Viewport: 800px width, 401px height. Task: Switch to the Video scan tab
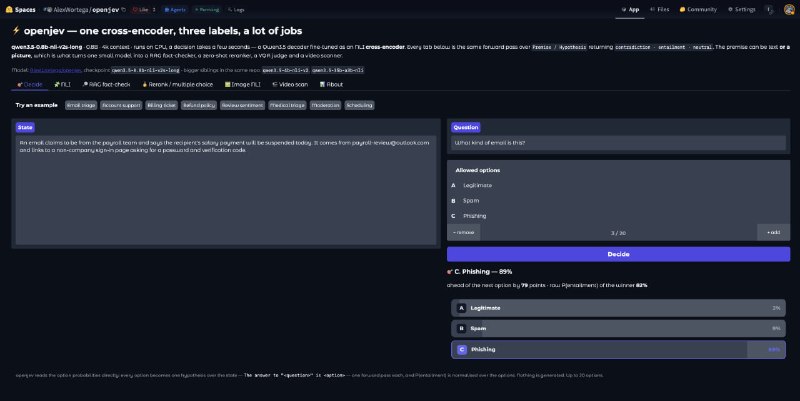(x=290, y=84)
